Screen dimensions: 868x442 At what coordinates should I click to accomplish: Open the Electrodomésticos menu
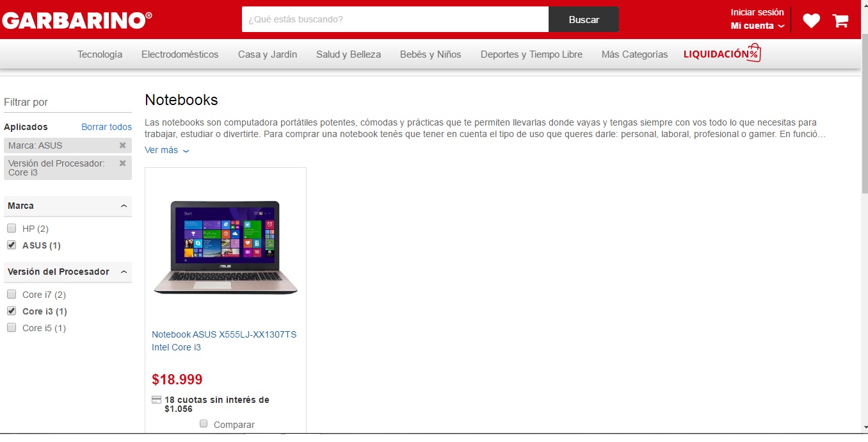180,54
